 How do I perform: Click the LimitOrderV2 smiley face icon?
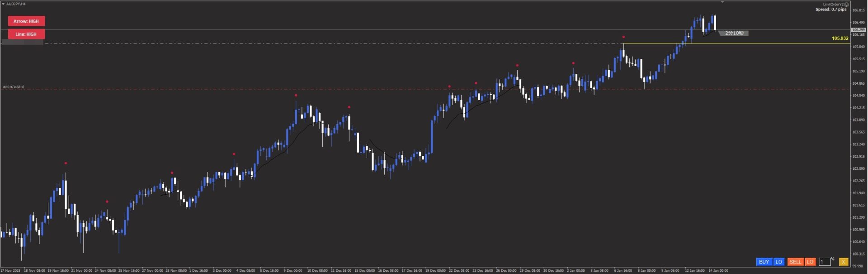point(846,4)
